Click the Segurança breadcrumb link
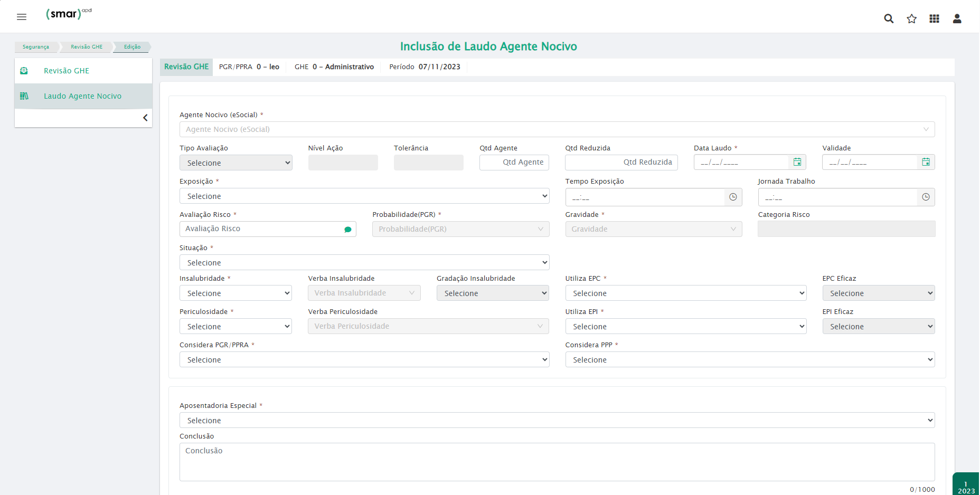The height and width of the screenshot is (495, 980). click(36, 47)
